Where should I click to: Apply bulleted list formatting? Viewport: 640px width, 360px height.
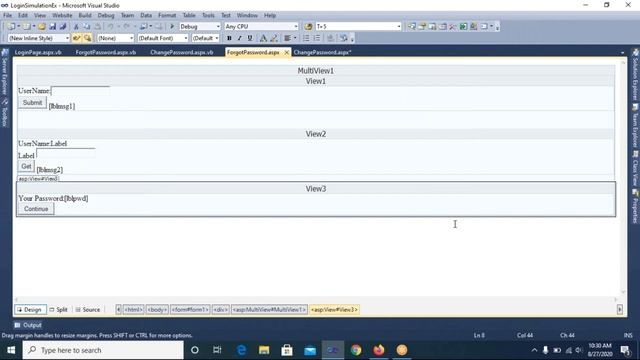pyautogui.click(x=306, y=38)
